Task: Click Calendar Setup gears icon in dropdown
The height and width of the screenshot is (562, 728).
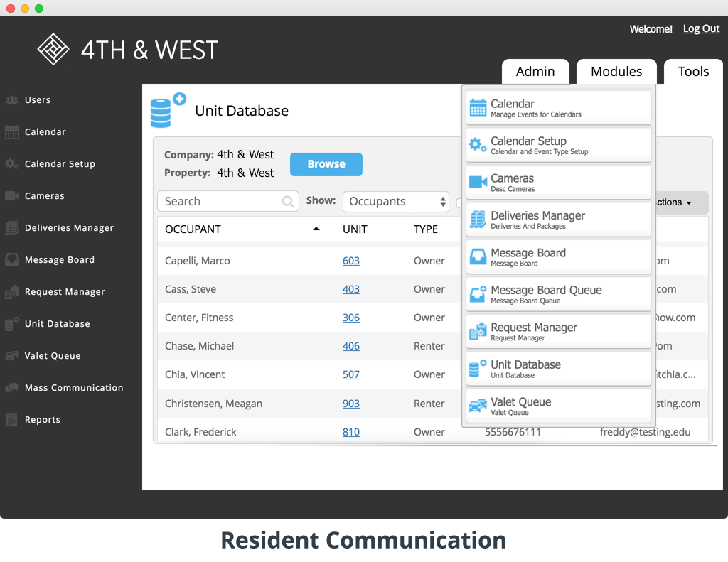Action: [478, 146]
